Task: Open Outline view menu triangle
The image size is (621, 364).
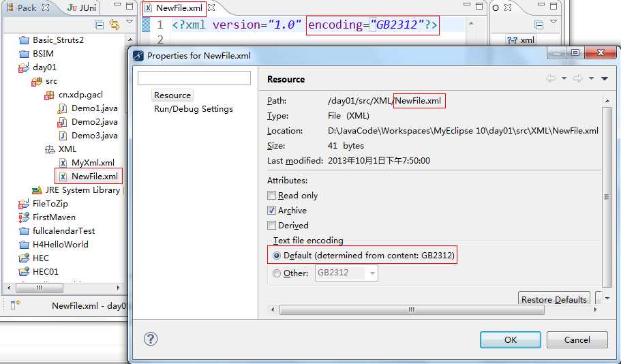Action: coord(554,22)
